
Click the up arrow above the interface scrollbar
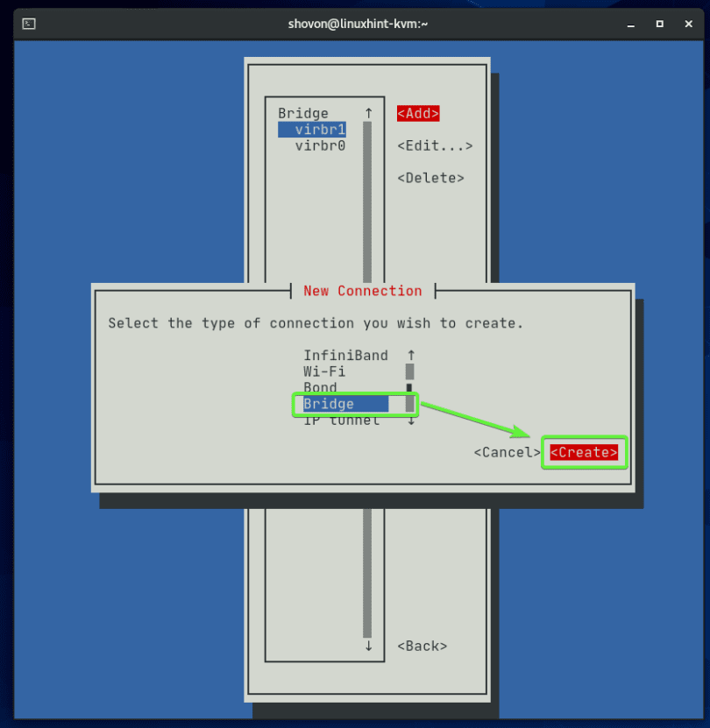pyautogui.click(x=368, y=112)
